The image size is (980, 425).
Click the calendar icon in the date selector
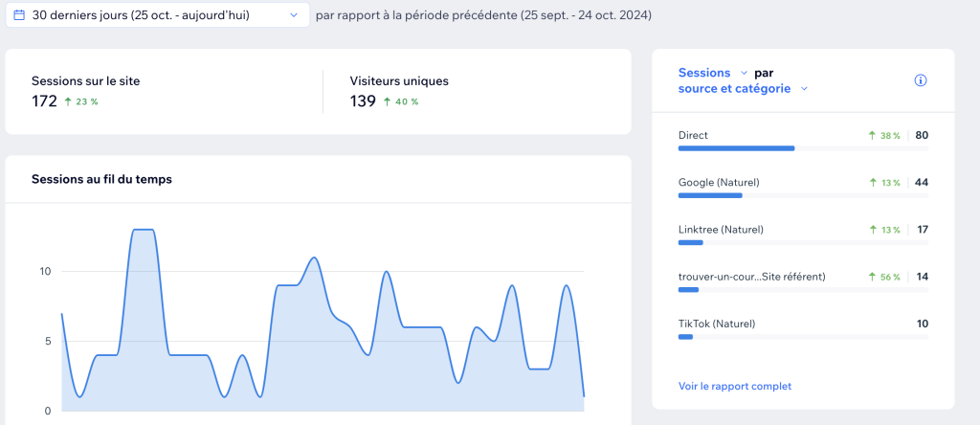19,15
